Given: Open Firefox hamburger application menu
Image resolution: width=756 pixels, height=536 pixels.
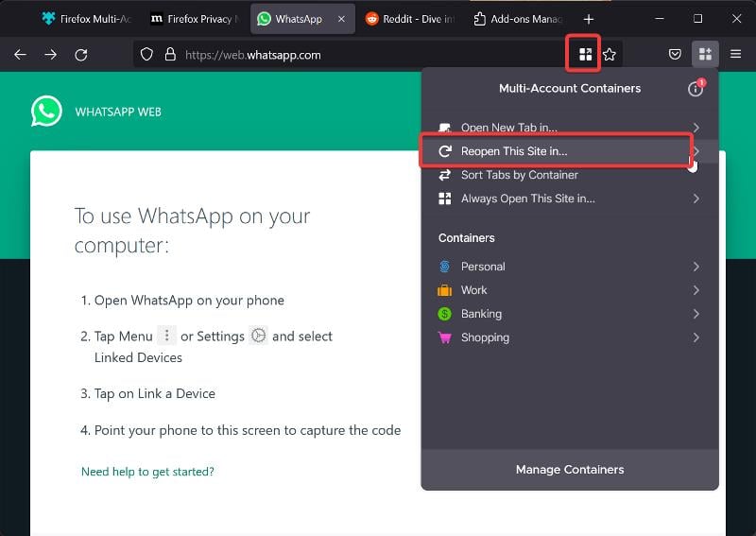Looking at the screenshot, I should click(735, 54).
